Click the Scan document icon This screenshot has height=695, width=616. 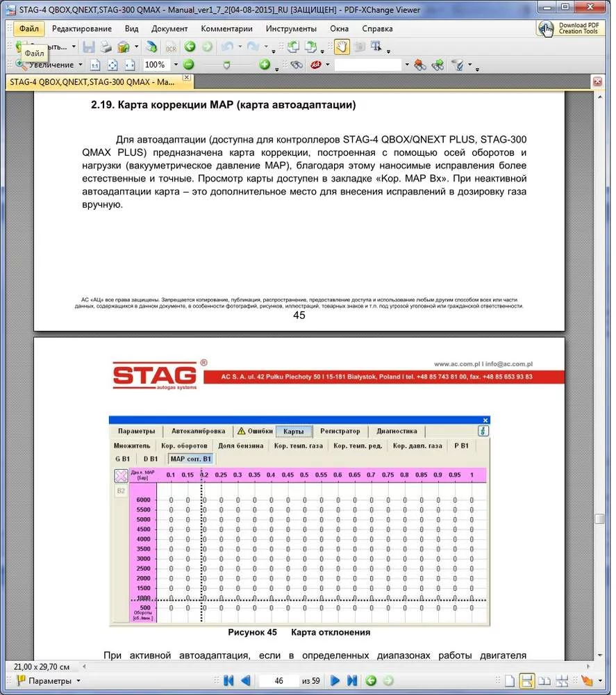[151, 47]
